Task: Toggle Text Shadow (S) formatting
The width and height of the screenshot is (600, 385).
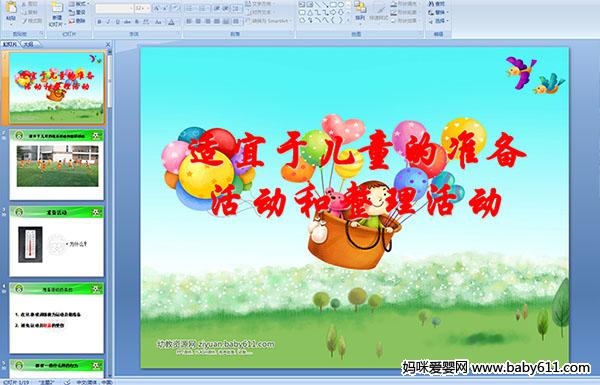Action: click(137, 22)
